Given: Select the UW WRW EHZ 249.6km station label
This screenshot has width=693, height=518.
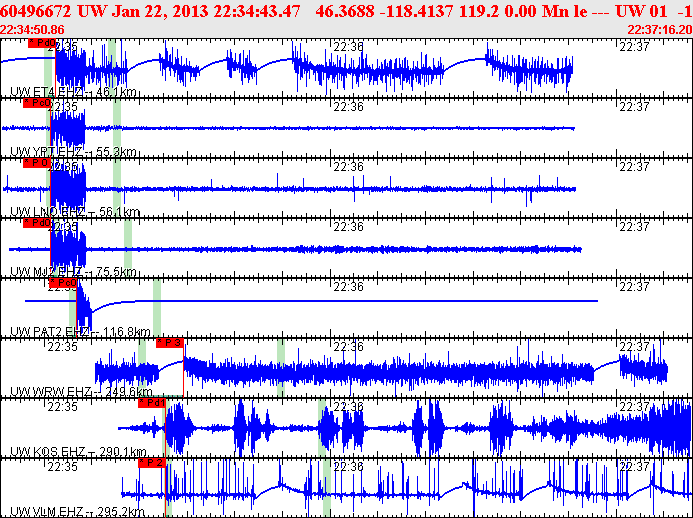Looking at the screenshot, I should 81,392.
